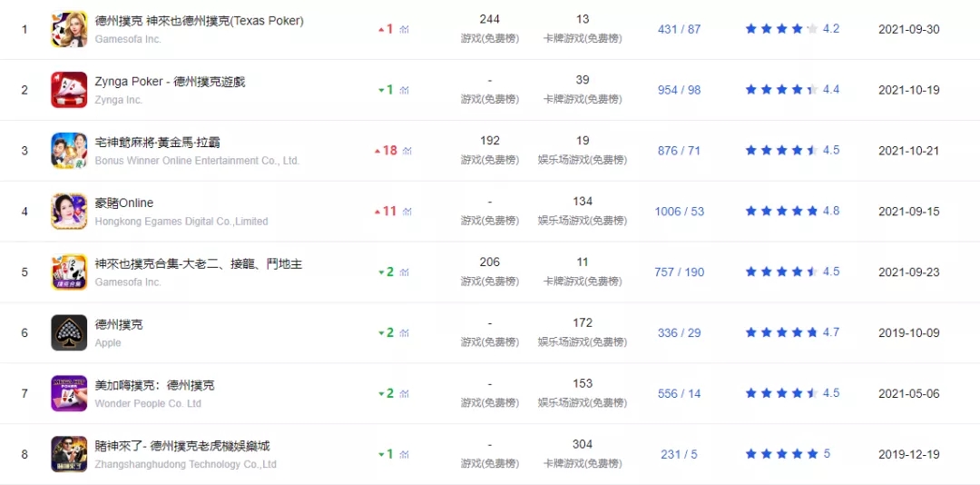Screen dimensions: 980x485
Task: Open the 賭神來了 app icon
Action: pos(69,454)
